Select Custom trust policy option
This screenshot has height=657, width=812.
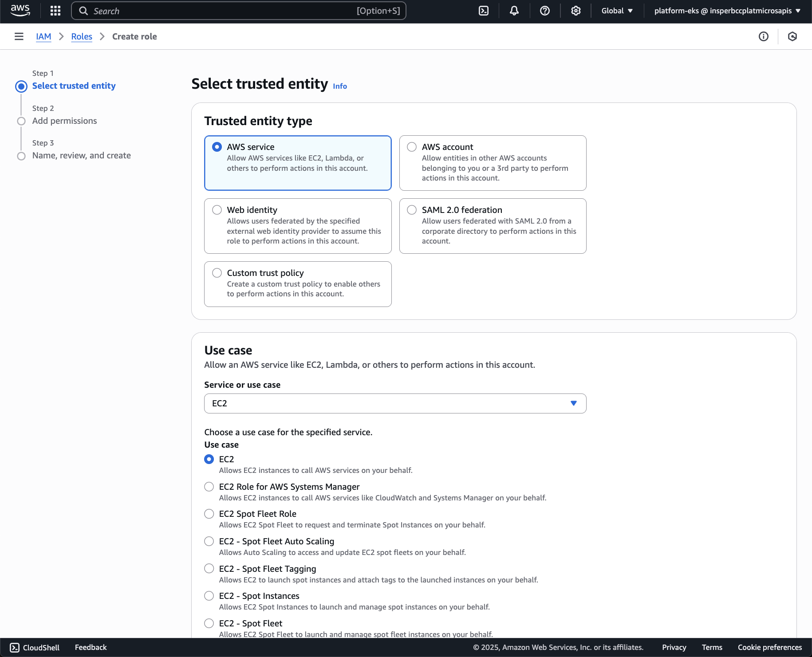point(217,273)
